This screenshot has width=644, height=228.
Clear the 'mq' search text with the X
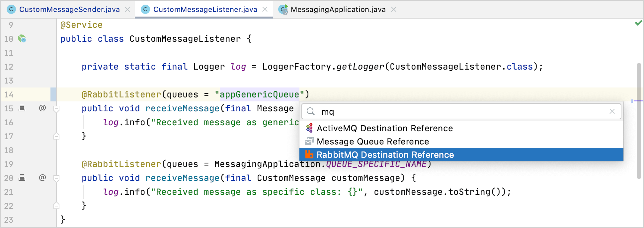pos(612,112)
